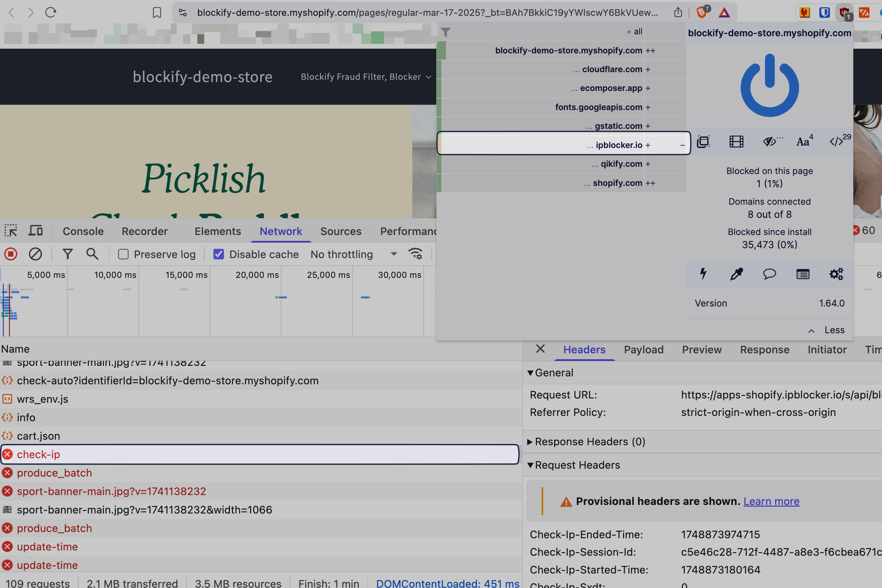Select the cloudflare.com domain row
Screen dimensions: 882x588
[561, 69]
